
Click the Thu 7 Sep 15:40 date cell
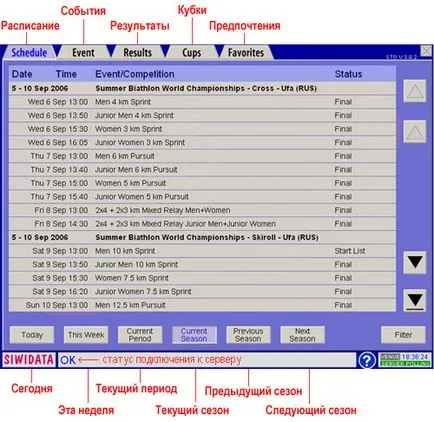click(59, 197)
